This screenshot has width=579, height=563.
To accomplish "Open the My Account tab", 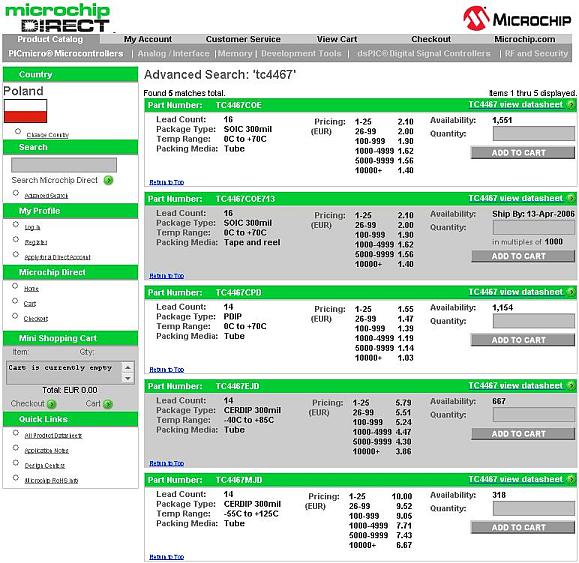I will tap(148, 39).
